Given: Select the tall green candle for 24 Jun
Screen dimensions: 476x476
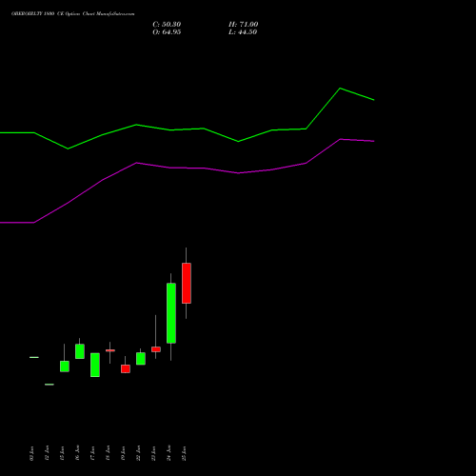Looking at the screenshot, I should (x=171, y=313).
